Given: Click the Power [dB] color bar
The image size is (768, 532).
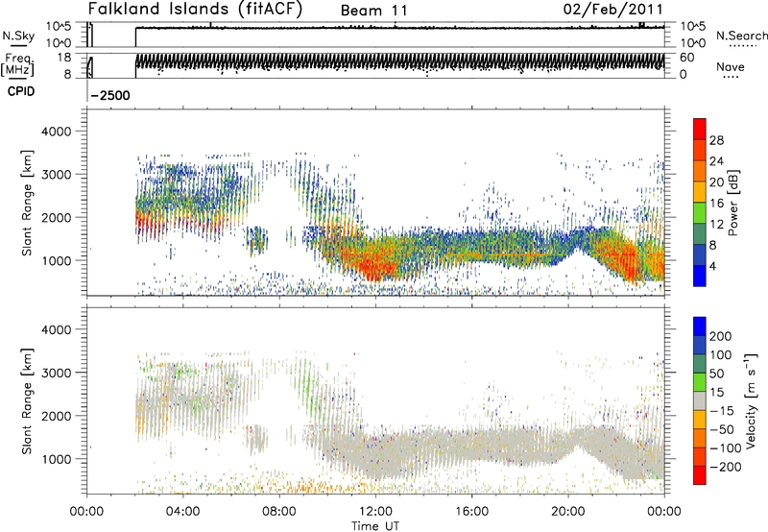Looking at the screenshot, I should [x=700, y=203].
